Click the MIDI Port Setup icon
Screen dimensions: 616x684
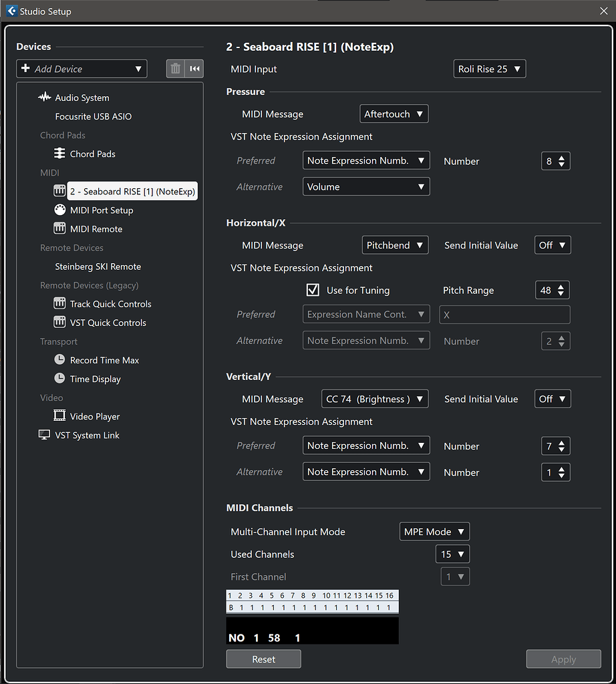click(x=59, y=210)
